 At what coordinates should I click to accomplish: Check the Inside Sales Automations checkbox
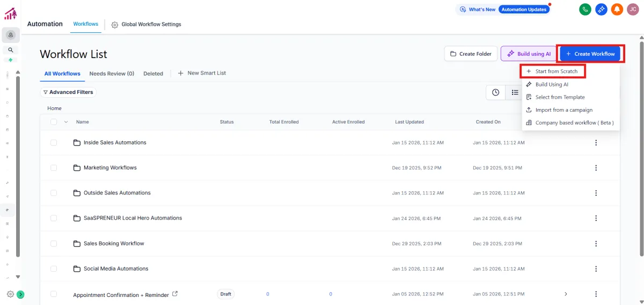click(x=54, y=143)
